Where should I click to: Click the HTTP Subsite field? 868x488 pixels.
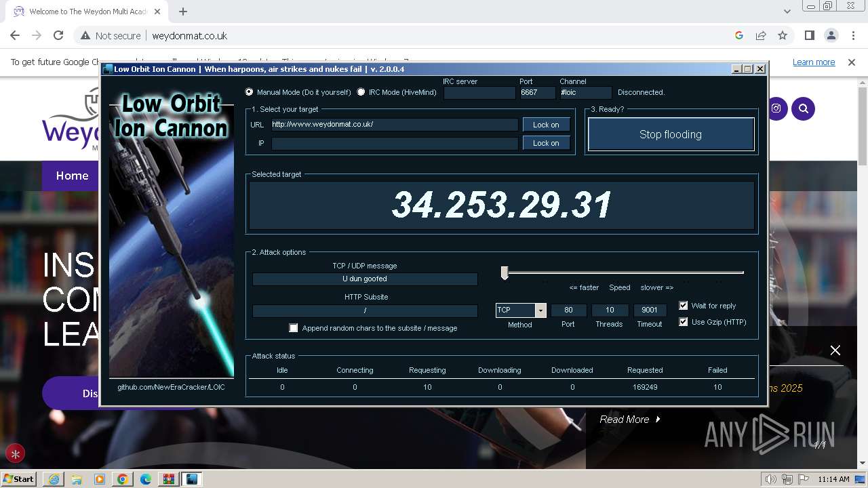[365, 310]
